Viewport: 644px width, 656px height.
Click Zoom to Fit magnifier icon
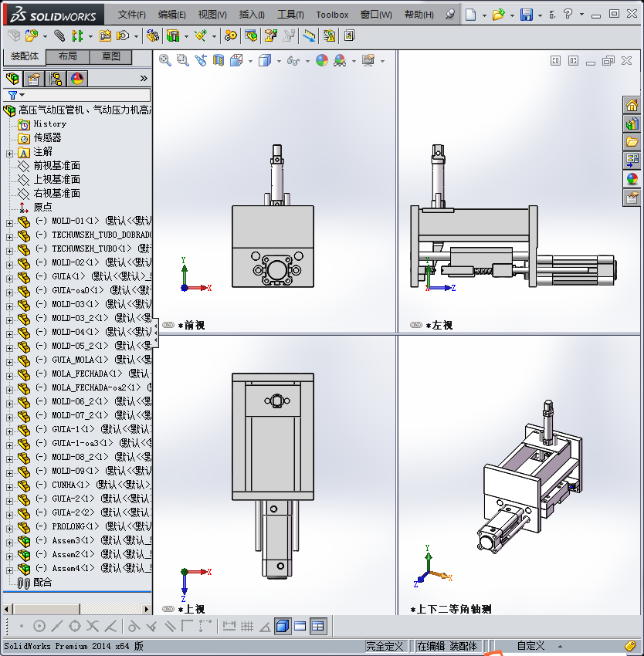165,61
